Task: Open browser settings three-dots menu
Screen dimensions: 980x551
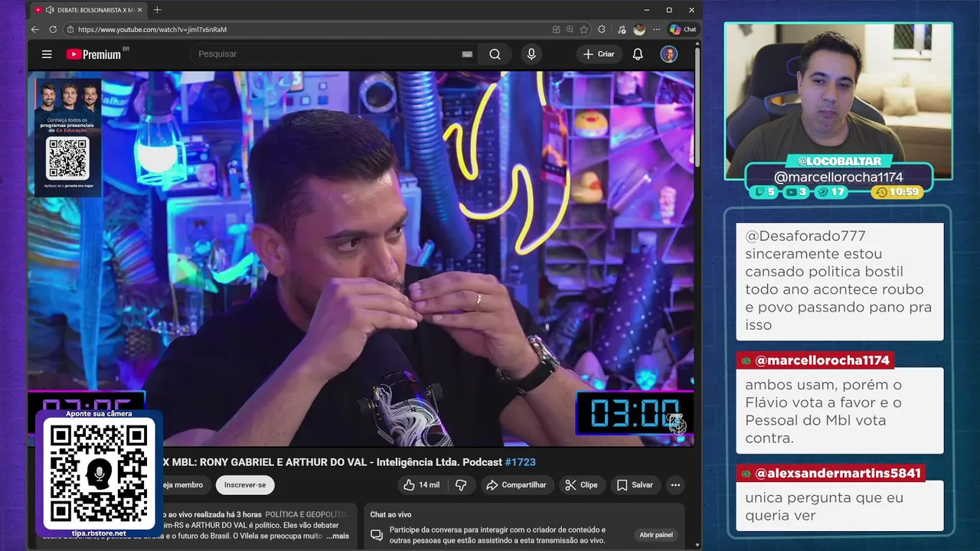Action: 656,29
